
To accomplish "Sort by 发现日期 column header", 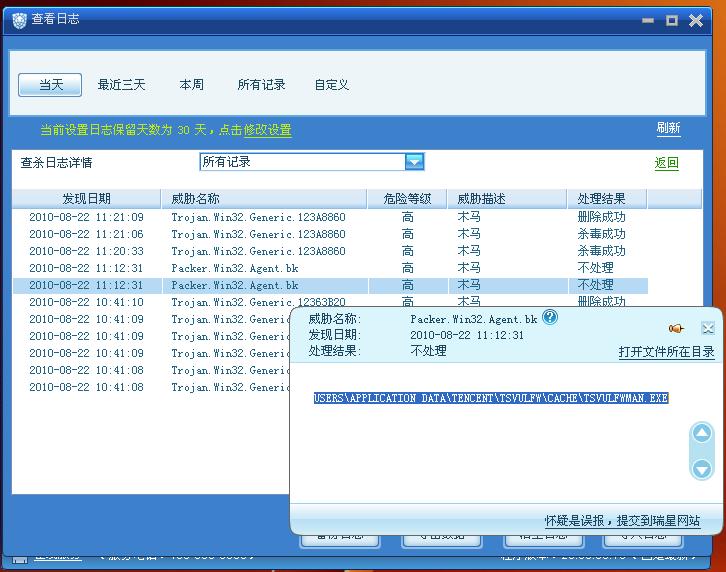I will coord(86,199).
